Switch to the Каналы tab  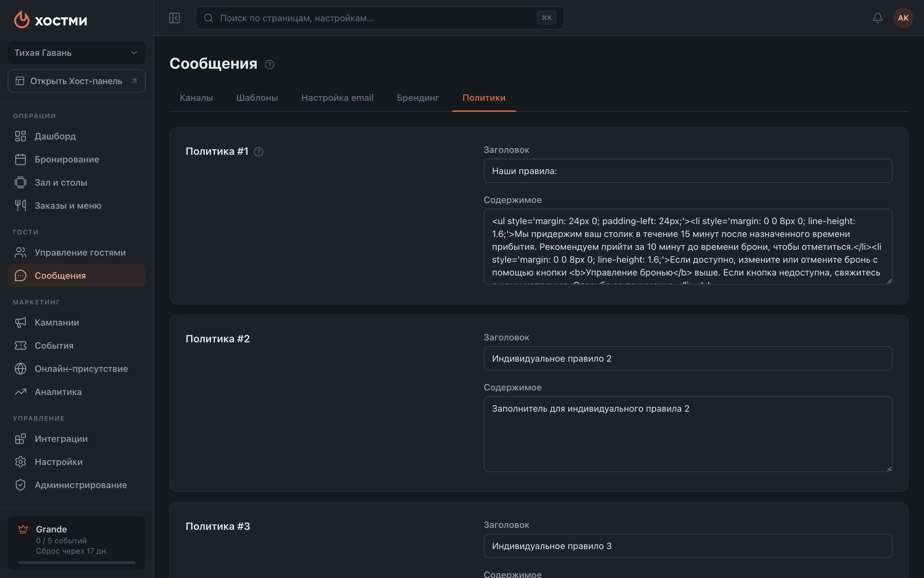point(196,98)
